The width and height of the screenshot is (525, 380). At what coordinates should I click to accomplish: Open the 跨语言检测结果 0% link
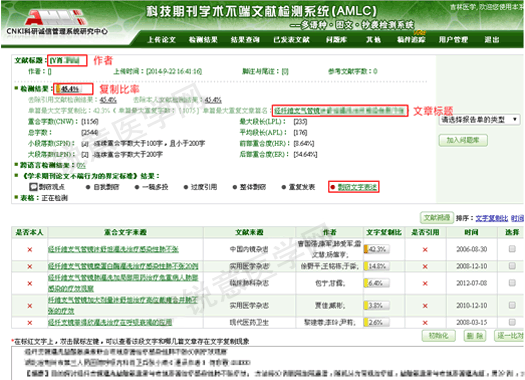tap(81, 165)
